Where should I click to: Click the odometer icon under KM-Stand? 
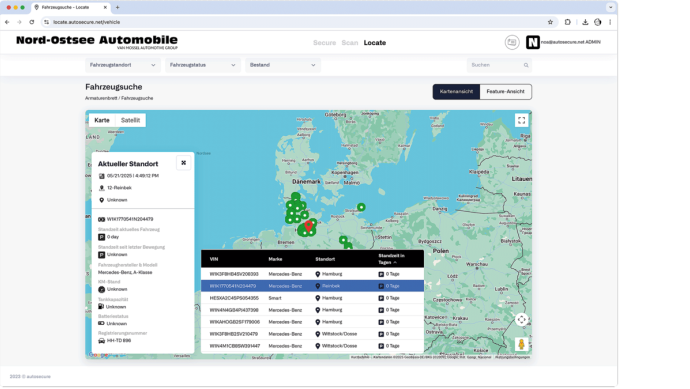point(102,289)
